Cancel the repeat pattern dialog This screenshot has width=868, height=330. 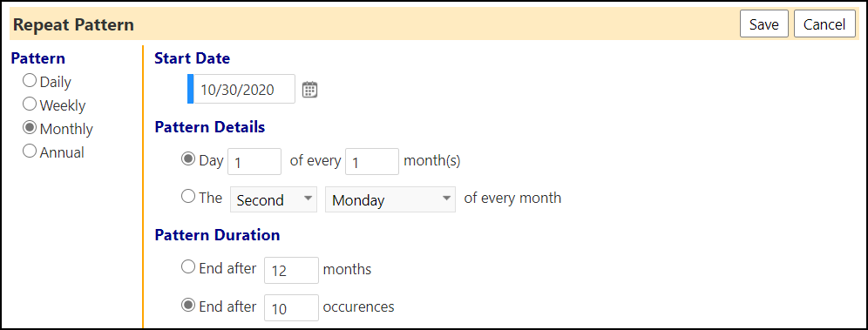point(824,24)
